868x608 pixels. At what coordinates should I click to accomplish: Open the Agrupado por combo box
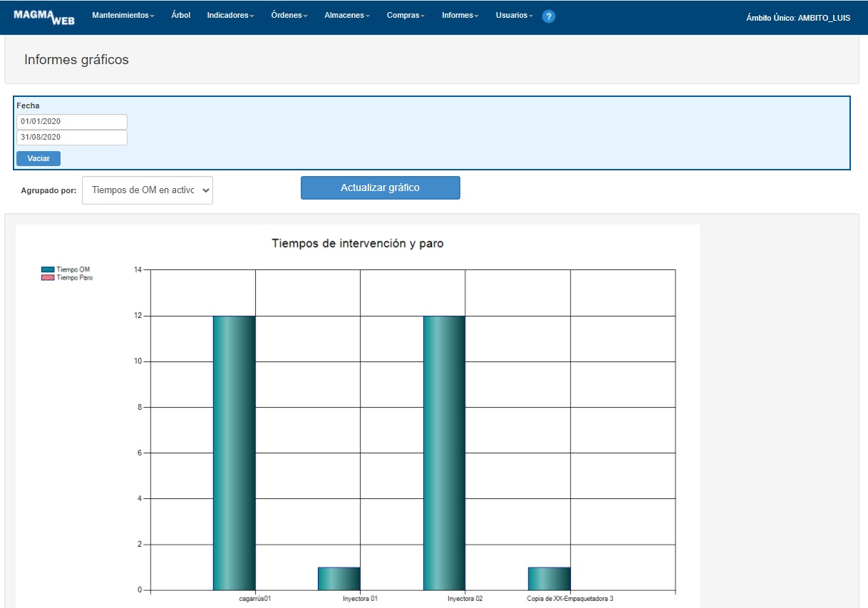[x=148, y=190]
